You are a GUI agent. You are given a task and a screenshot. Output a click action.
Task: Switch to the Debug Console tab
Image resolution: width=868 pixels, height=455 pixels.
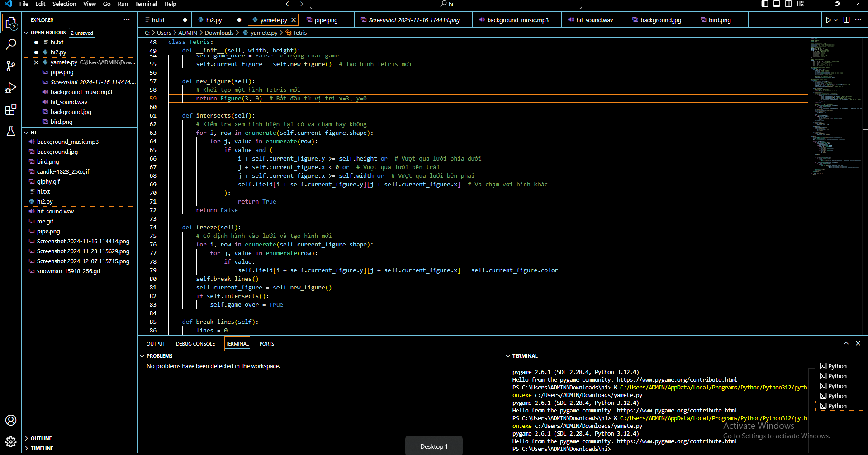point(195,344)
